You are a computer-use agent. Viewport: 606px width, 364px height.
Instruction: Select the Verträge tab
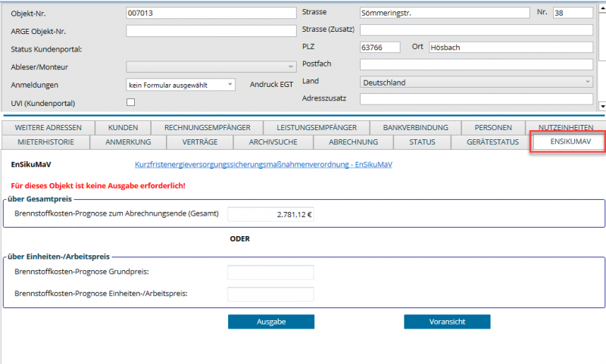point(200,142)
